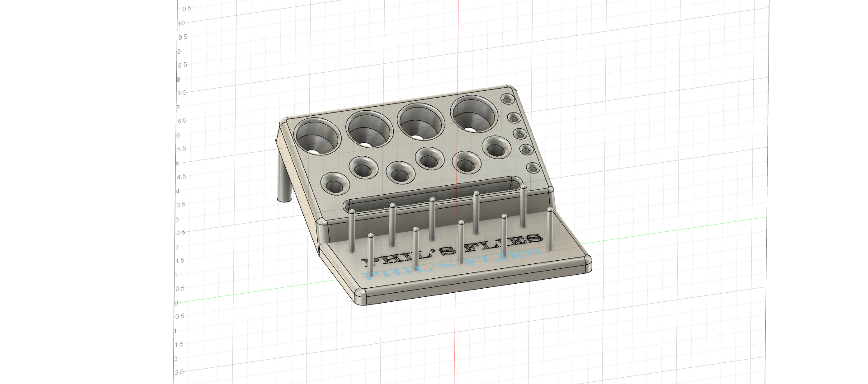Screen dimensions: 868x384
Task: Click the 5.5 grid ruler label
Action: [181, 149]
